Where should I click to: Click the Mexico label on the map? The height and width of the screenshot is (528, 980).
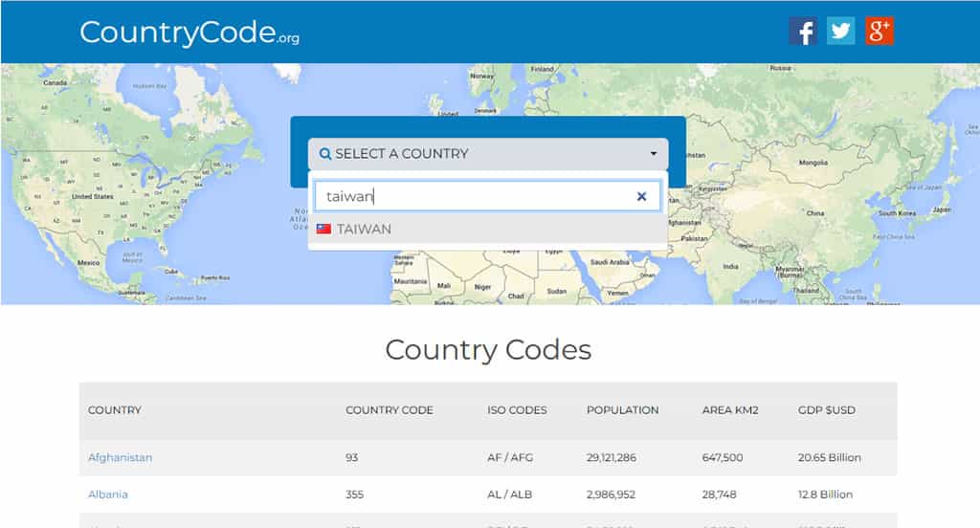[89, 263]
